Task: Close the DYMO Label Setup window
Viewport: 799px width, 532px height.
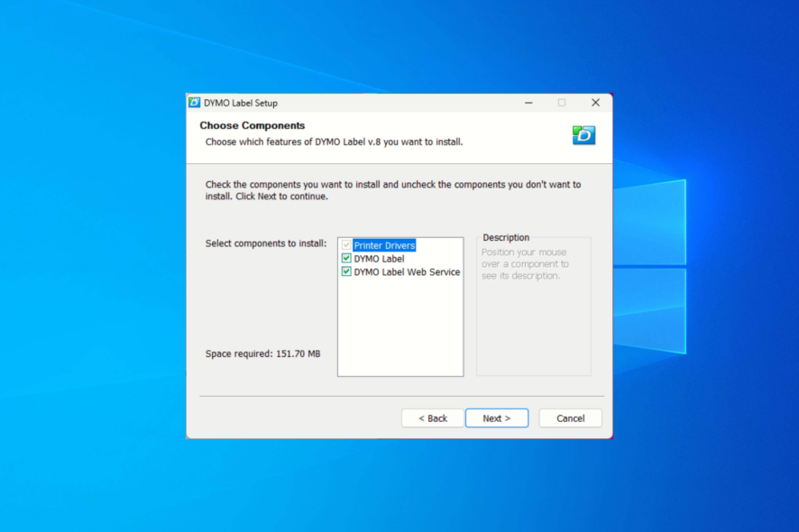Action: [595, 103]
